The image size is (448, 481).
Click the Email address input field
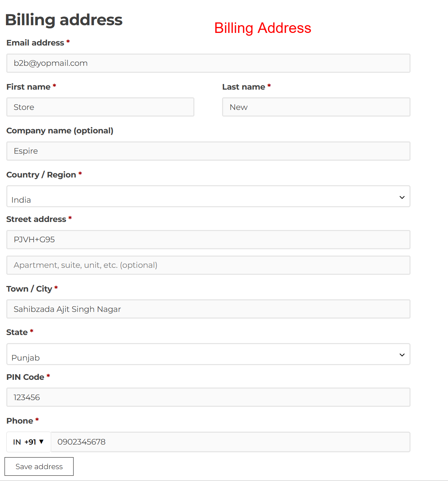(x=208, y=63)
